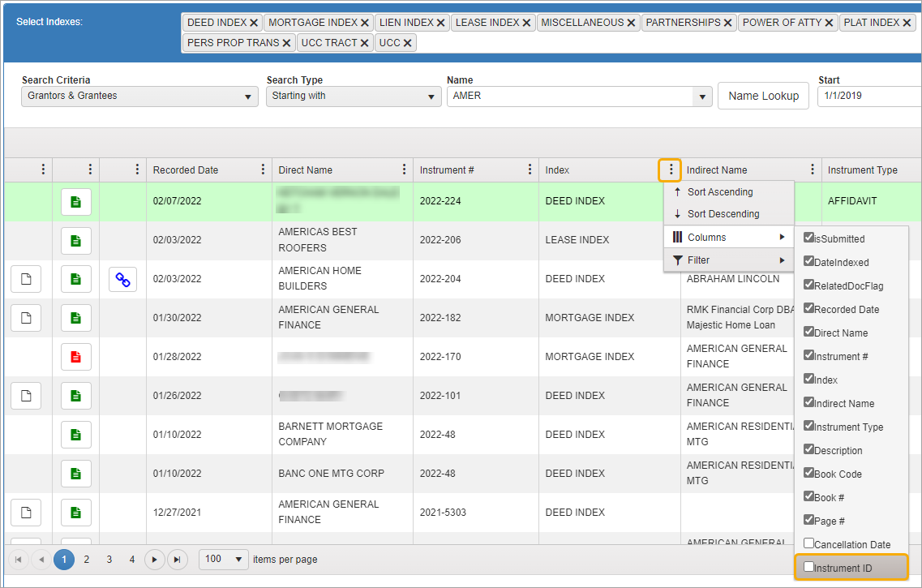Click the Start date input field
The width and height of the screenshot is (922, 588).
[x=868, y=96]
